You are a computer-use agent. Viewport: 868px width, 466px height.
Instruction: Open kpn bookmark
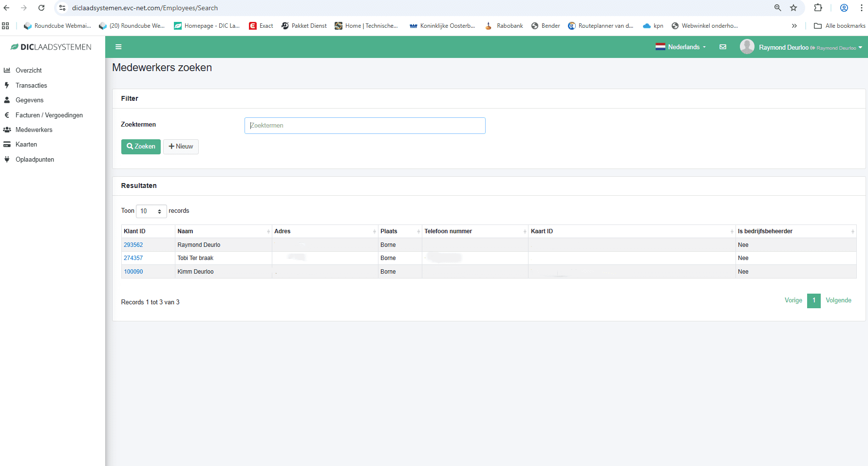click(653, 26)
